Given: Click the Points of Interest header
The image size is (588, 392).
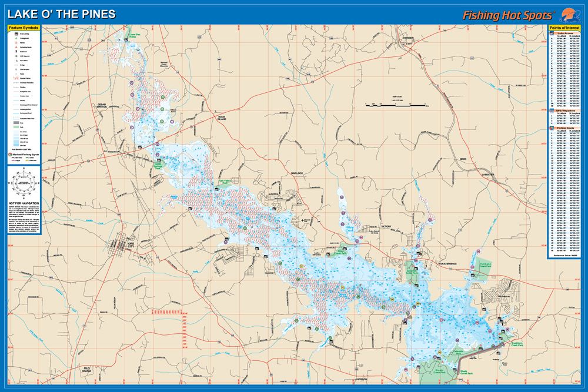Looking at the screenshot, I should (565, 28).
